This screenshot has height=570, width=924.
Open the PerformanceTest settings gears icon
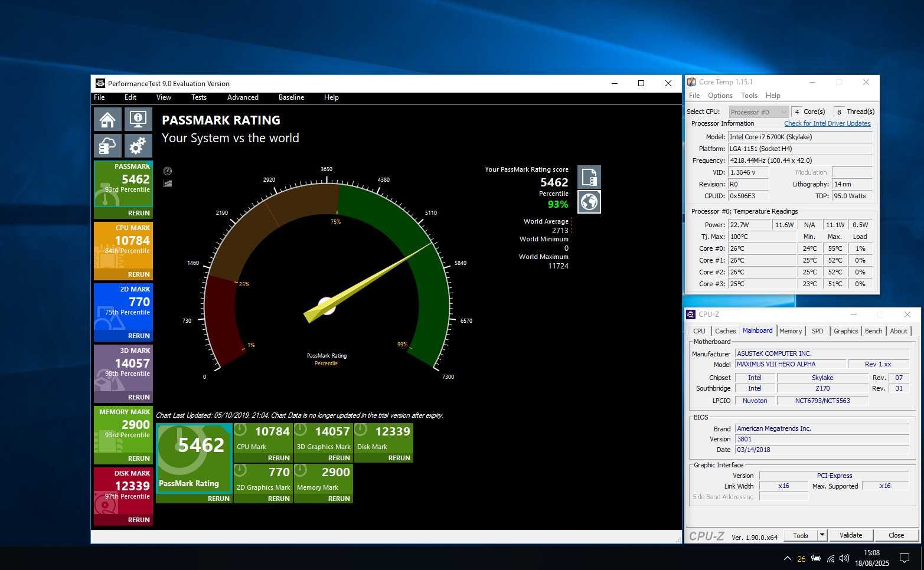tap(138, 145)
